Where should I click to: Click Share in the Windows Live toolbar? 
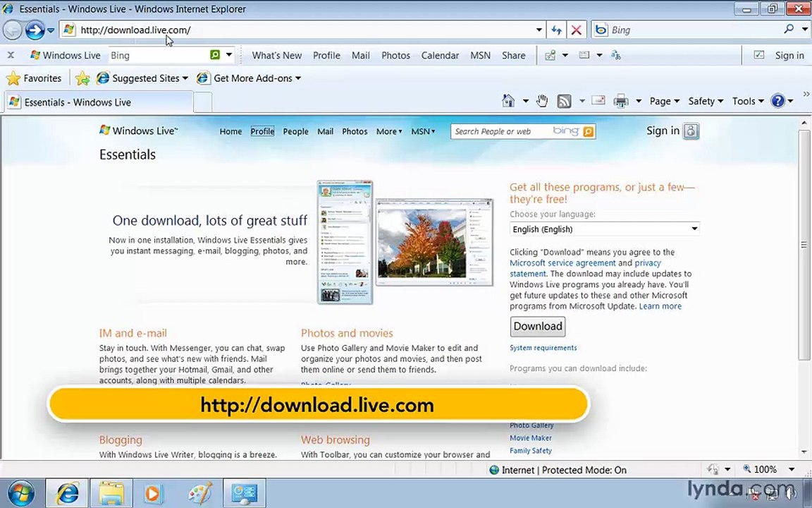pyautogui.click(x=513, y=56)
